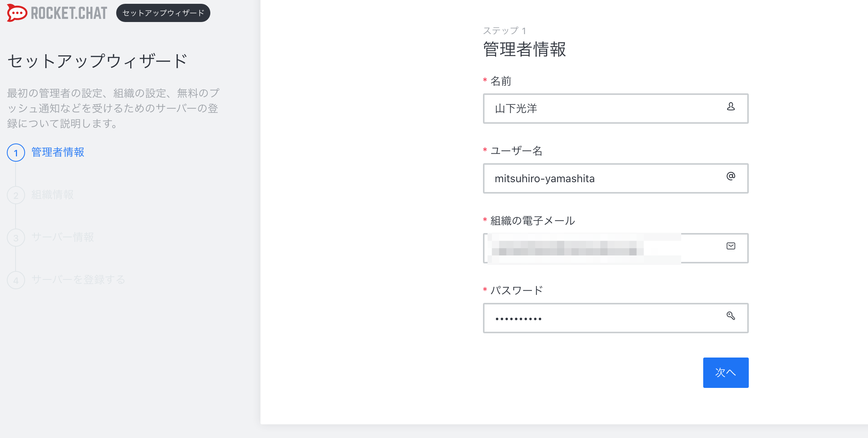The width and height of the screenshot is (868, 438).
Task: Click the step 4 circle indicator
Action: (16, 280)
